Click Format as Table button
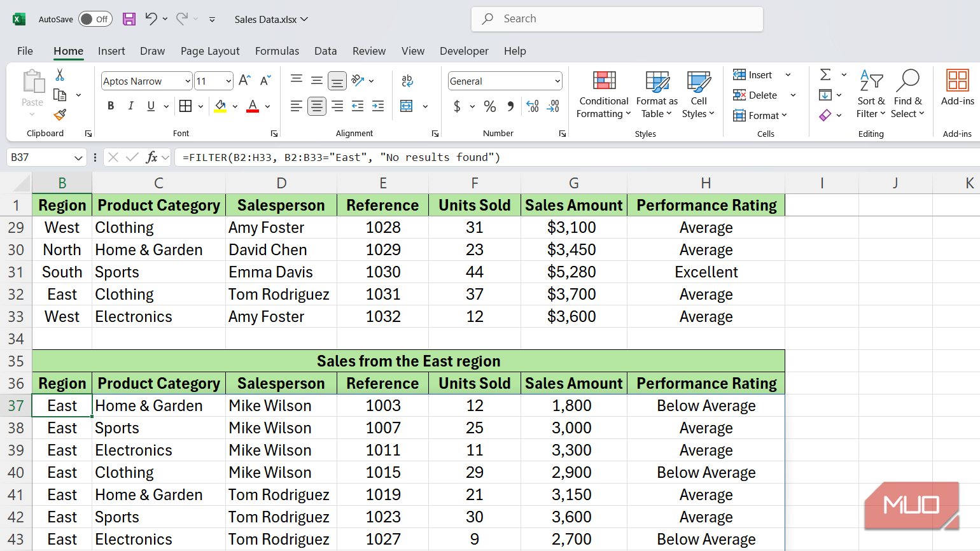The height and width of the screenshot is (551, 980). [657, 95]
